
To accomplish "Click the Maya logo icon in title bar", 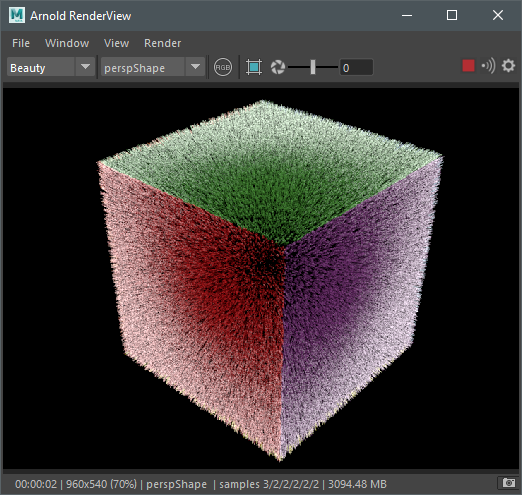I will (x=17, y=15).
